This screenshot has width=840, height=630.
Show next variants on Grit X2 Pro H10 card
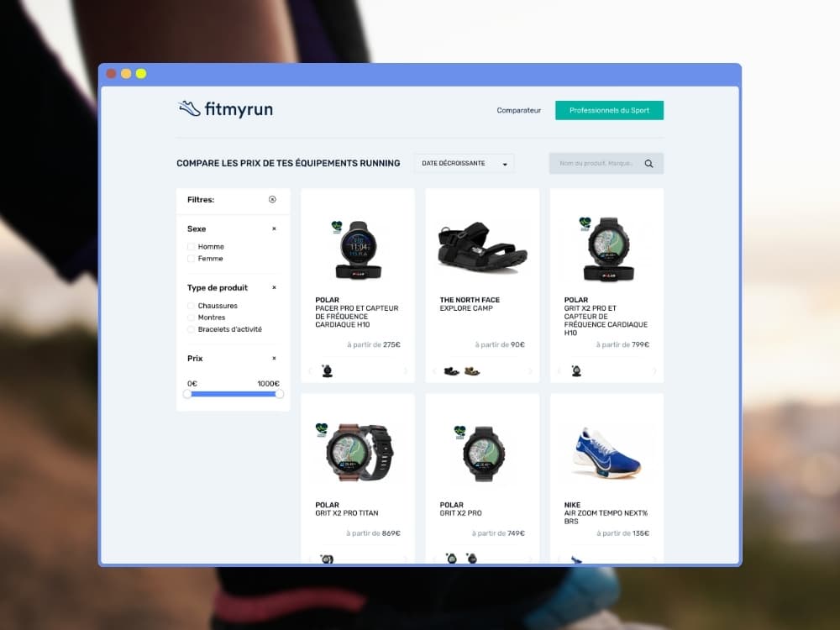[x=654, y=371]
